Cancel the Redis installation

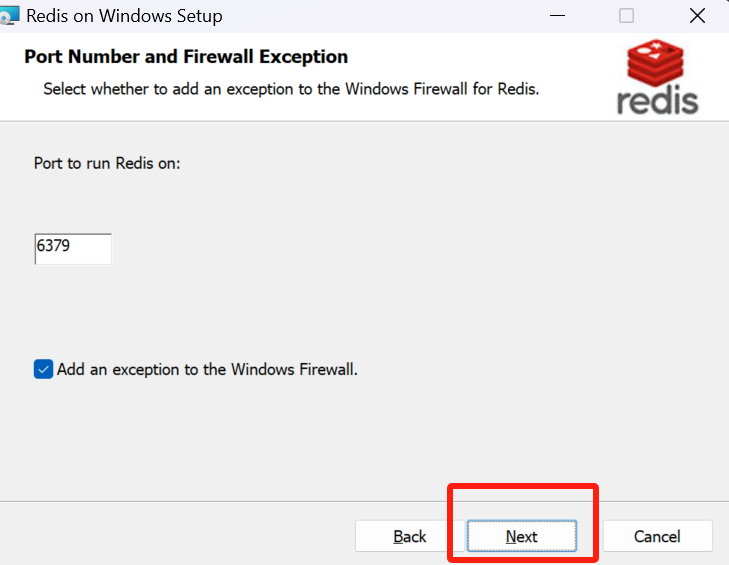tap(657, 536)
